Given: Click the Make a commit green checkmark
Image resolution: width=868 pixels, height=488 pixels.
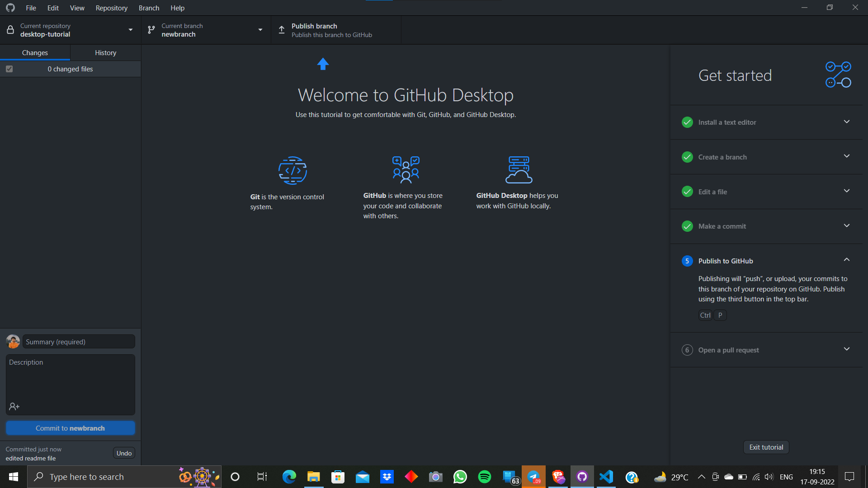Looking at the screenshot, I should pyautogui.click(x=687, y=226).
